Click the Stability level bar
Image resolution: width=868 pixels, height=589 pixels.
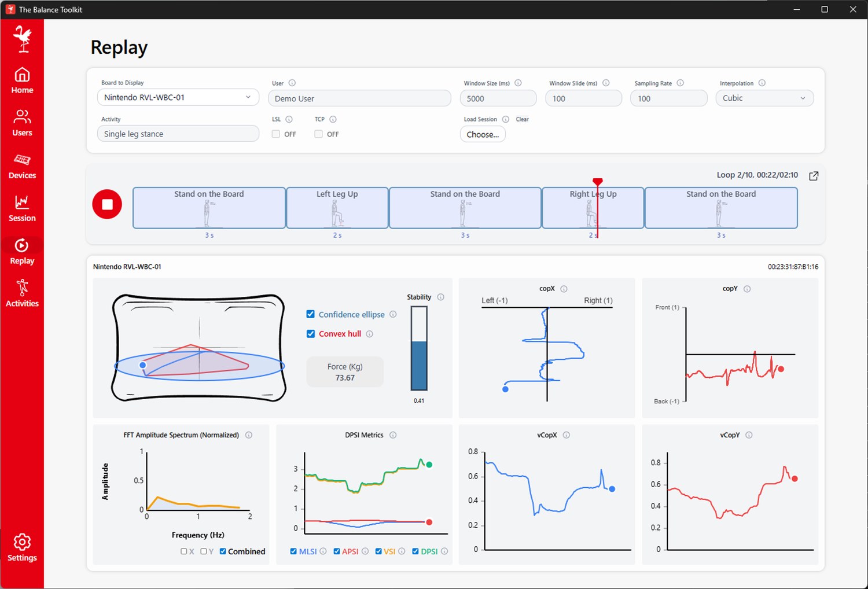419,348
